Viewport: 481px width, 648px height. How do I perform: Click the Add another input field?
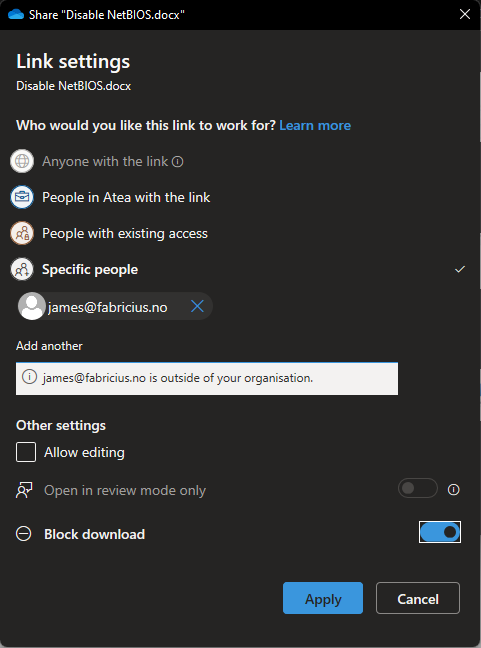[207, 378]
